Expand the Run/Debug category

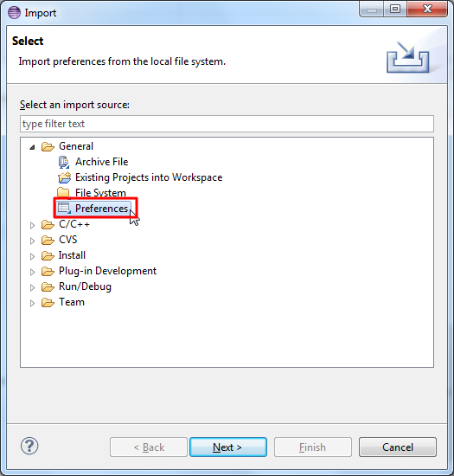point(33,287)
